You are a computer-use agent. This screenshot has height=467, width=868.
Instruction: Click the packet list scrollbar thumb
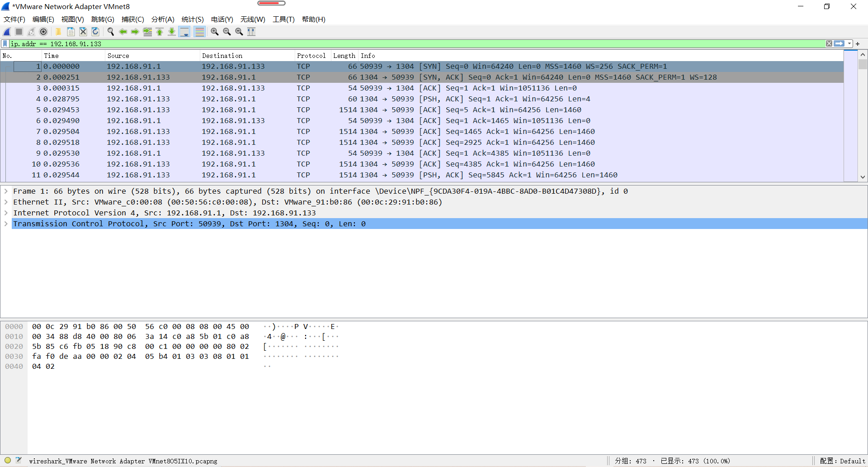coord(863,64)
